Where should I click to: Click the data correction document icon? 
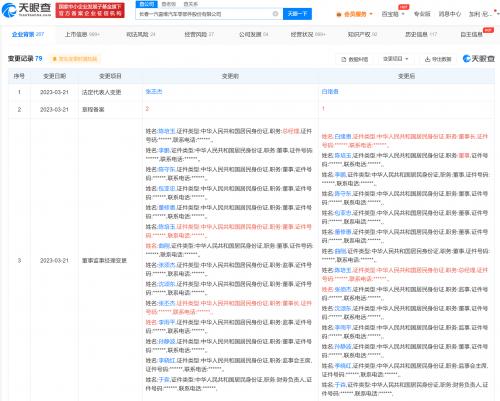click(344, 59)
